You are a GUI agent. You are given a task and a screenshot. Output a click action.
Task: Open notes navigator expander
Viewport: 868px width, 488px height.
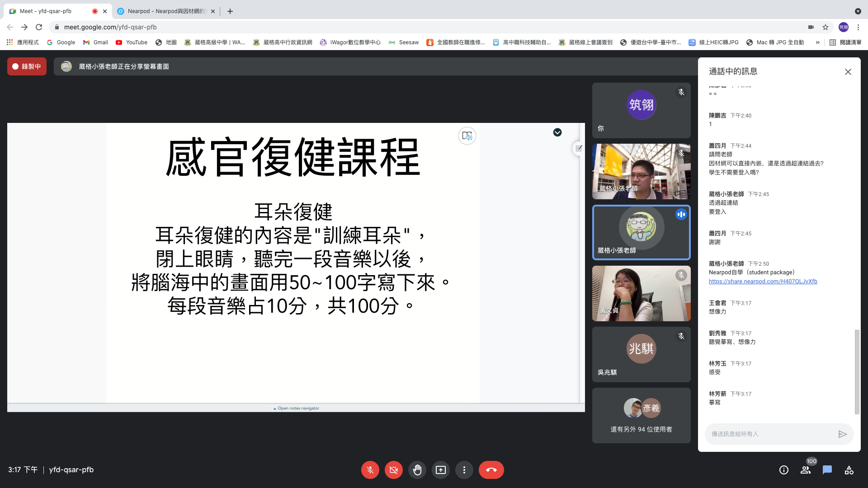[296, 408]
